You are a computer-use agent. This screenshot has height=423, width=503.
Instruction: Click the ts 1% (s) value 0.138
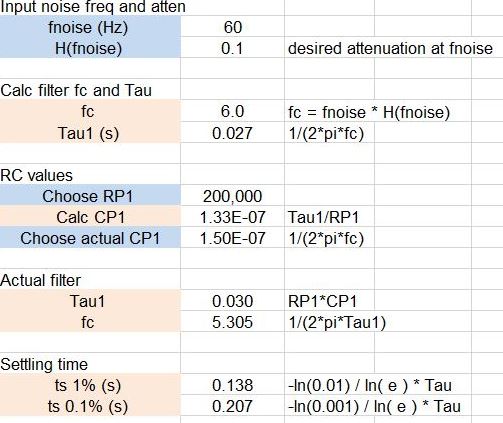pos(233,385)
